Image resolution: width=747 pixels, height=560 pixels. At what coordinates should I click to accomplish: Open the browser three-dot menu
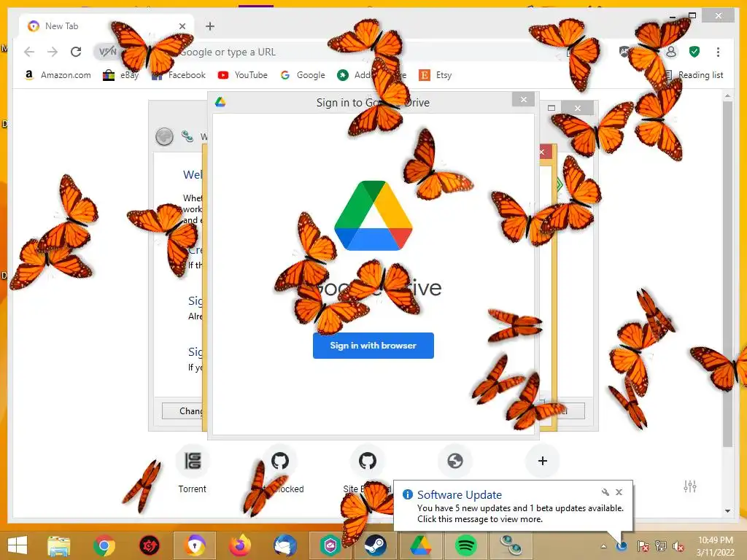click(x=718, y=52)
